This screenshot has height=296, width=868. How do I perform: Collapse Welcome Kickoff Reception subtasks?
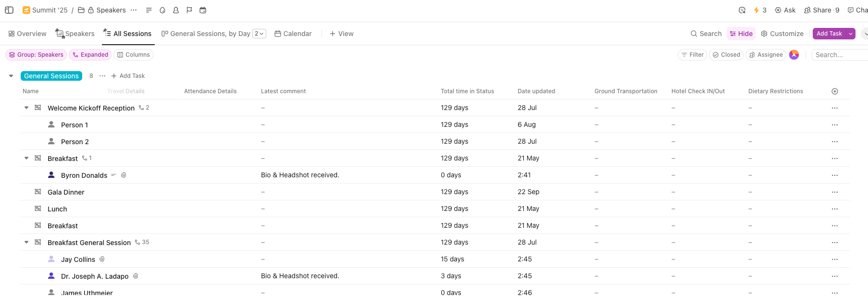tap(26, 108)
